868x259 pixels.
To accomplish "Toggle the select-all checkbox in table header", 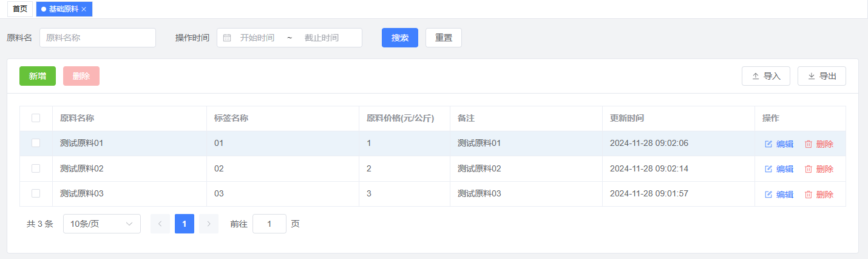I will (36, 118).
